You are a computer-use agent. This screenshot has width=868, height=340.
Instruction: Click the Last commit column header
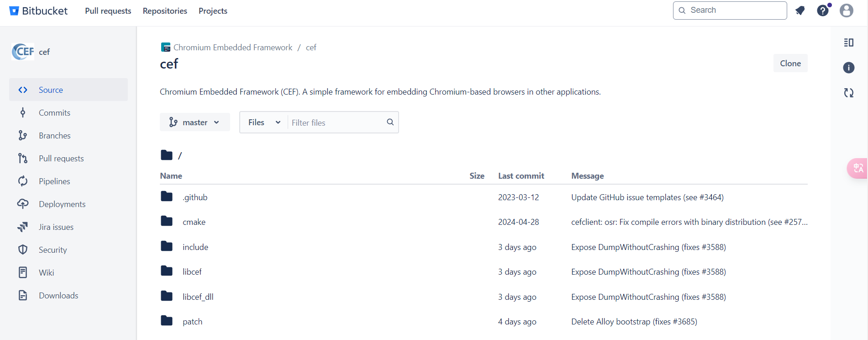(x=521, y=176)
